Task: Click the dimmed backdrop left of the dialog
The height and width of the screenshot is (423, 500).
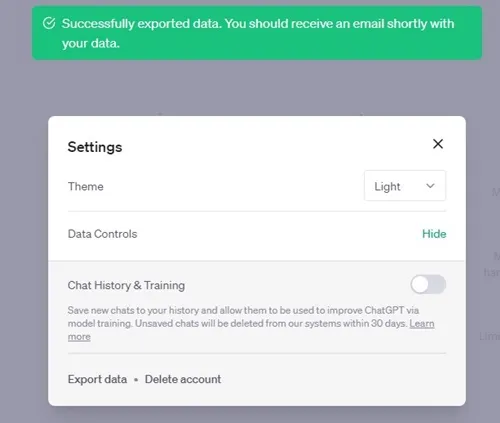Action: (x=24, y=260)
